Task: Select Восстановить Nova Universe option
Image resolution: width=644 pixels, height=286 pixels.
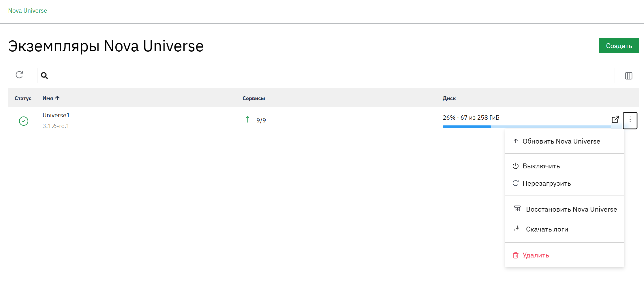Action: click(x=565, y=209)
